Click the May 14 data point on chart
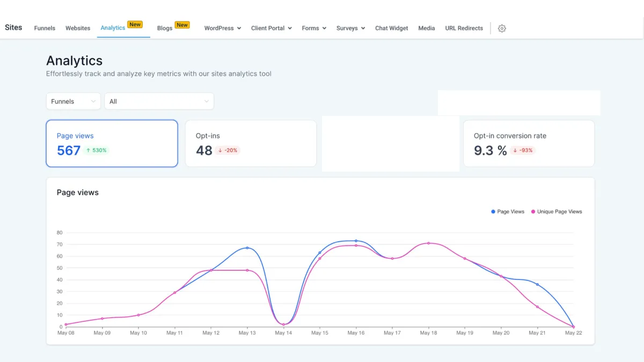 [283, 324]
